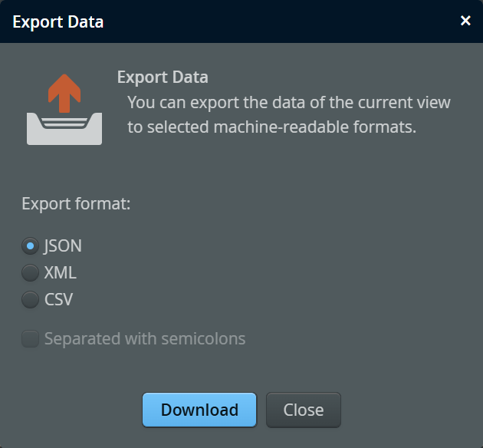Click the Export Data title bar text
Viewport: 483px width, 448px height.
(58, 21)
